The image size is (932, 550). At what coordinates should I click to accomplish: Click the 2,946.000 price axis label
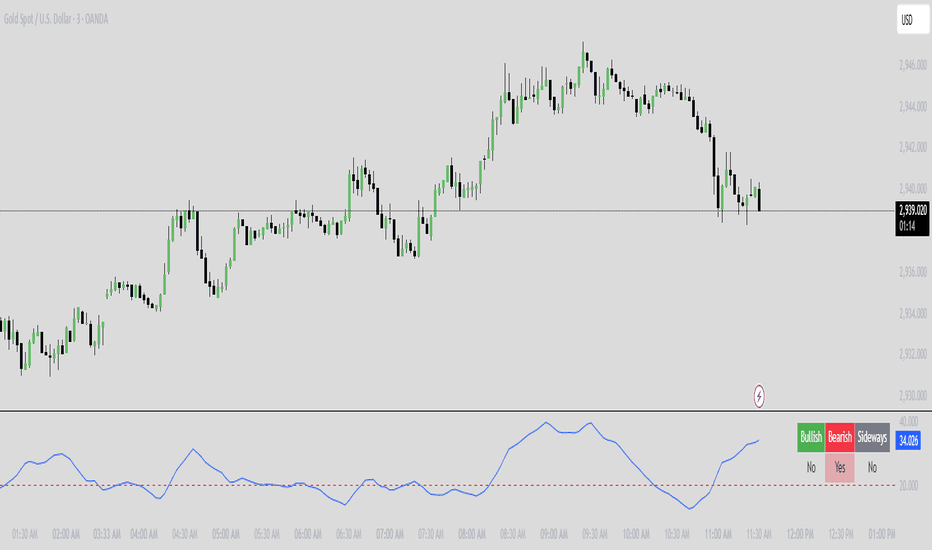[912, 64]
